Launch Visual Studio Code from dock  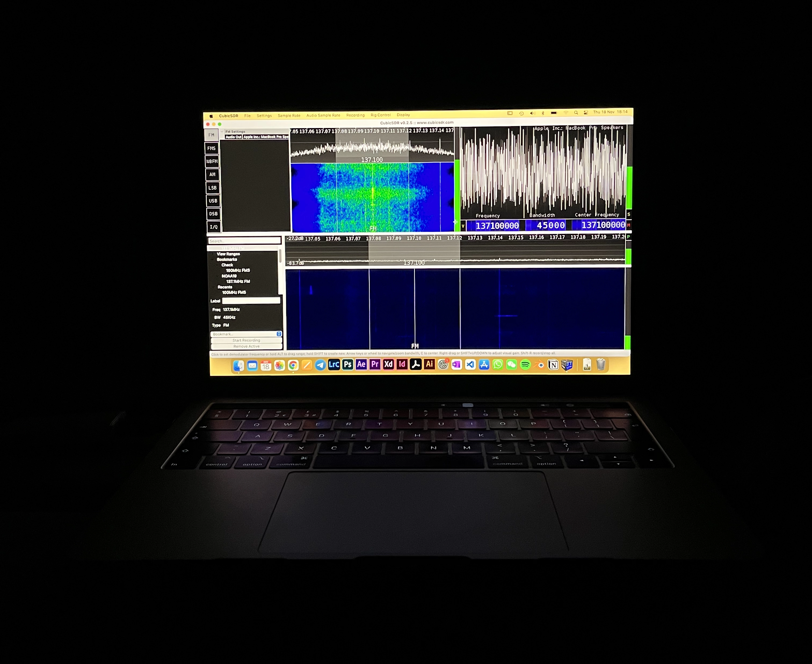point(470,364)
